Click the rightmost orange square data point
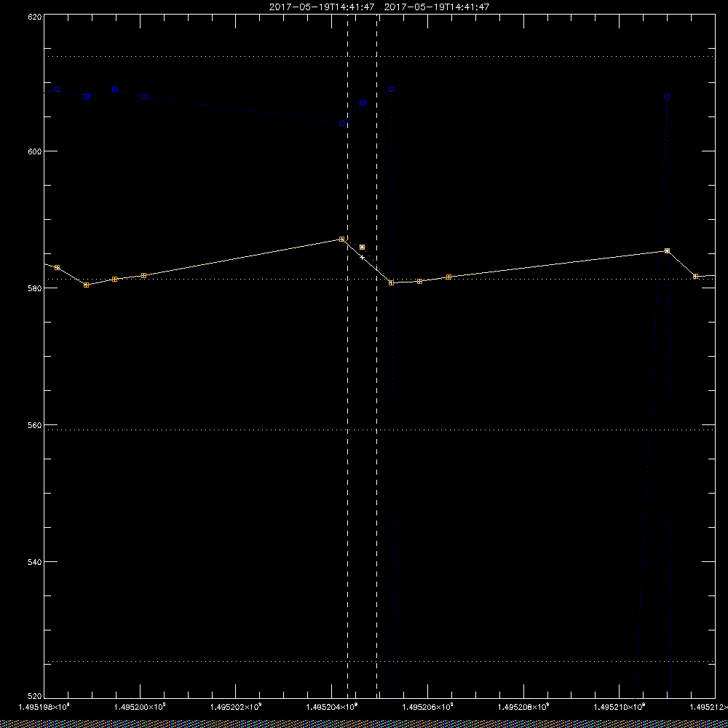 pos(695,276)
